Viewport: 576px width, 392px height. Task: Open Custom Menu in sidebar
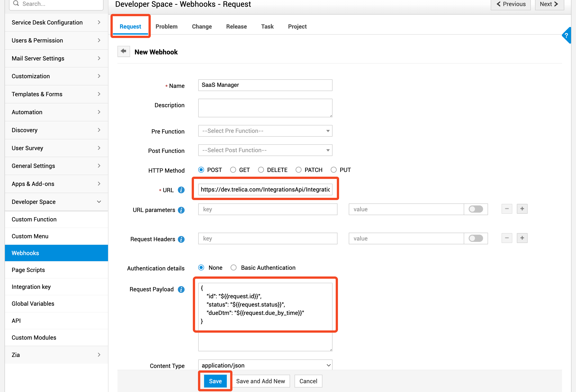(56, 236)
